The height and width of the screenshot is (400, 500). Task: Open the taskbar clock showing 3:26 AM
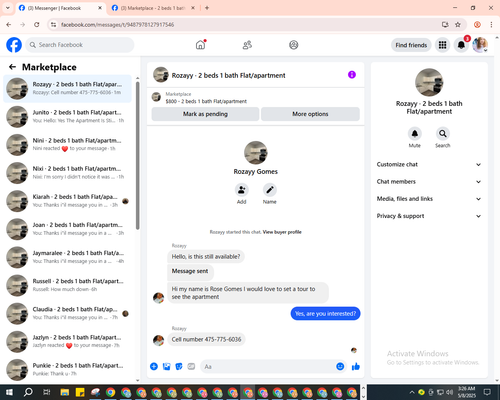pos(466,392)
